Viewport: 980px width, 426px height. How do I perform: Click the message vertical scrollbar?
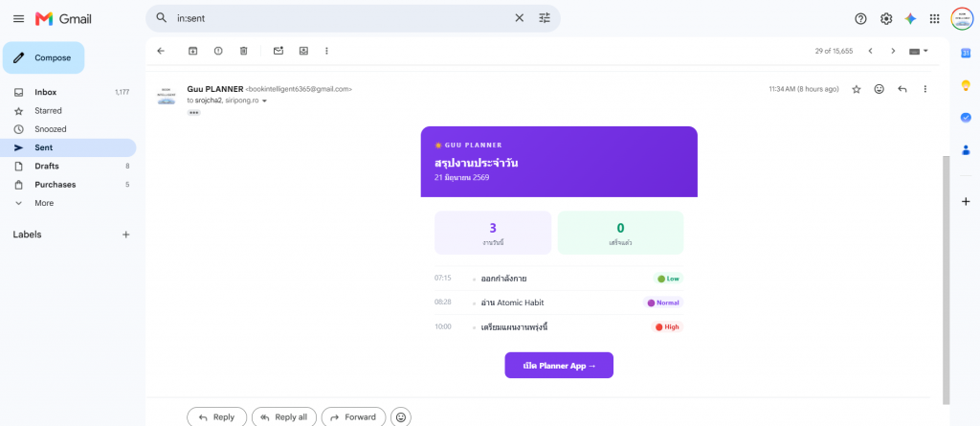coord(946,280)
